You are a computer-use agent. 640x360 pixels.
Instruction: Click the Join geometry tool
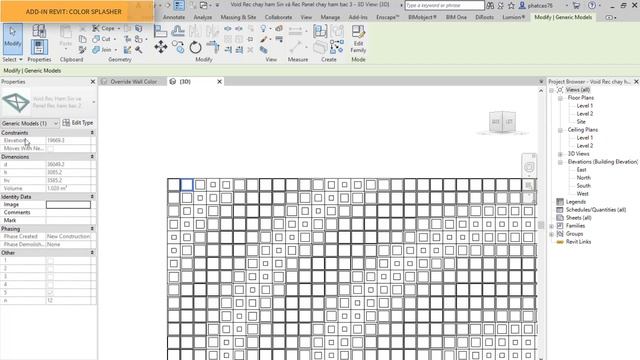[103, 49]
